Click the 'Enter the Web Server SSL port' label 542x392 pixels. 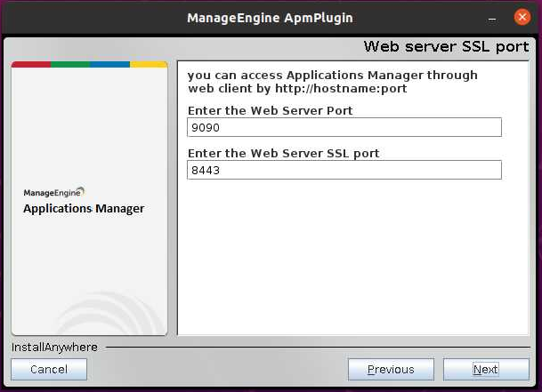tap(283, 154)
